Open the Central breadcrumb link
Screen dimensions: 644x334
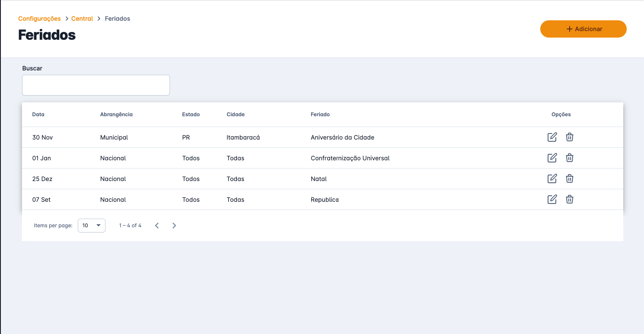pos(82,19)
